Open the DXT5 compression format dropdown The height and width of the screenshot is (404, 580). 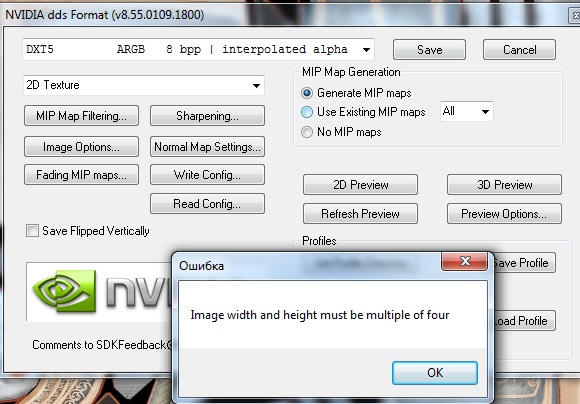(x=198, y=49)
